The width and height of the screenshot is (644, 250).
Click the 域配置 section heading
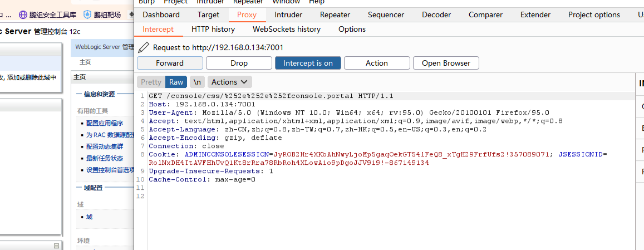(93, 188)
